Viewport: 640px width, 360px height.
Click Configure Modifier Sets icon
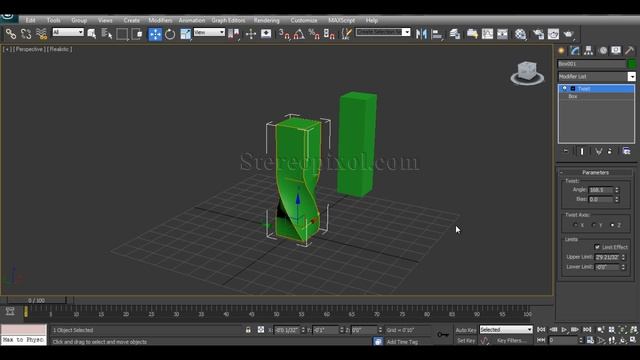(627, 151)
